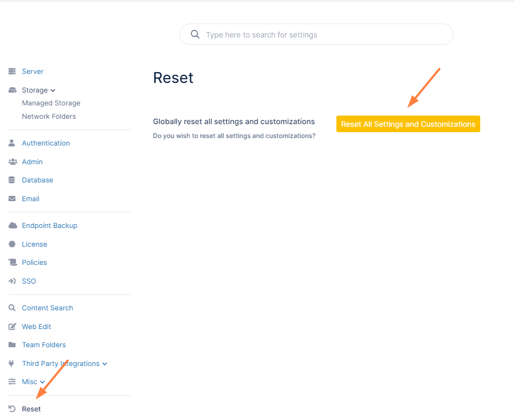The width and height of the screenshot is (515, 420).
Task: Click the License badge icon
Action: pyautogui.click(x=12, y=244)
